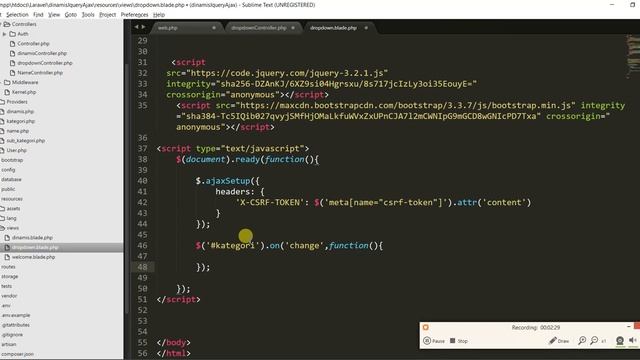Open dinamis.blade.php in sidebar
Image resolution: width=640 pixels, height=360 pixels.
click(x=32, y=238)
